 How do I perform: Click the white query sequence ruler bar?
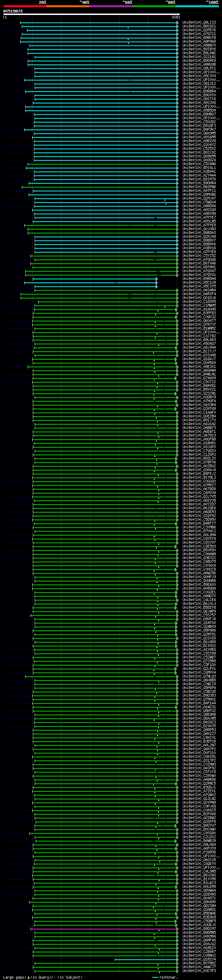pos(92,14)
